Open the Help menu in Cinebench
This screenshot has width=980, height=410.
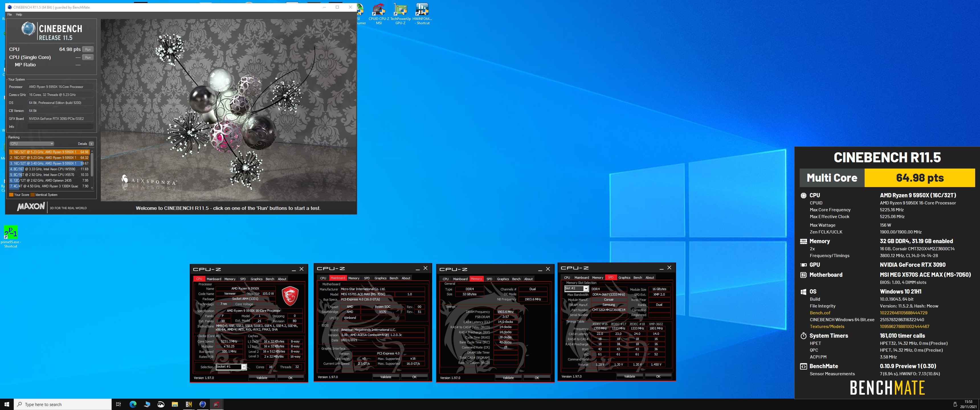coord(19,15)
